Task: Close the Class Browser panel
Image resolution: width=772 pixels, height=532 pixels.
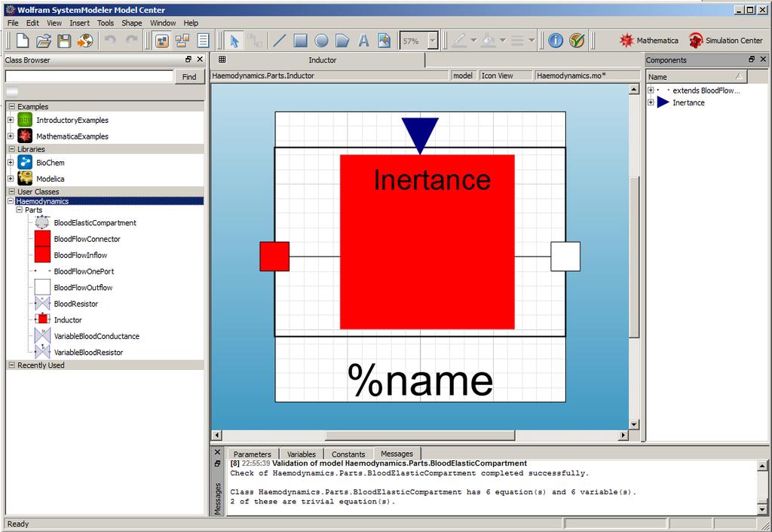Action: point(199,59)
